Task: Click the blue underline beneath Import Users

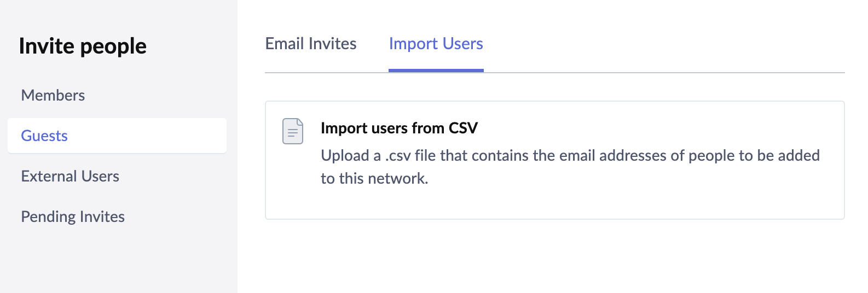Action: pos(436,71)
